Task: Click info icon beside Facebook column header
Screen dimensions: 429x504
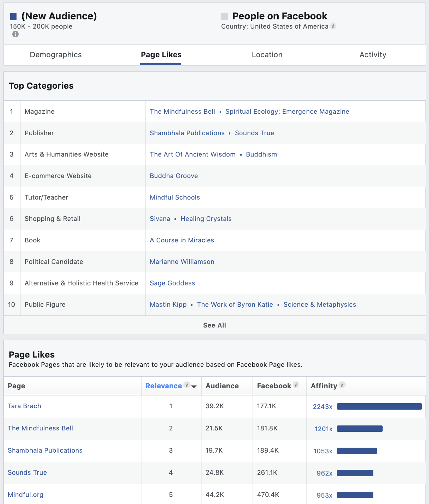Action: click(296, 384)
